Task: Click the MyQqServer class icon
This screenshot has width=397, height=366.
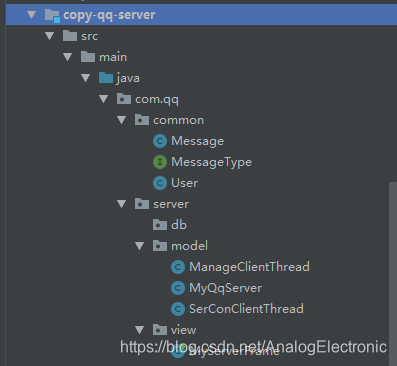Action: [178, 288]
